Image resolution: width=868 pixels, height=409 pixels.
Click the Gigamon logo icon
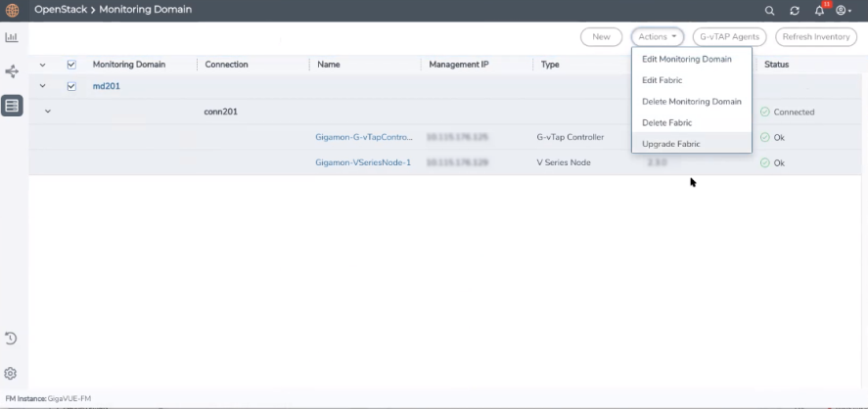point(12,10)
